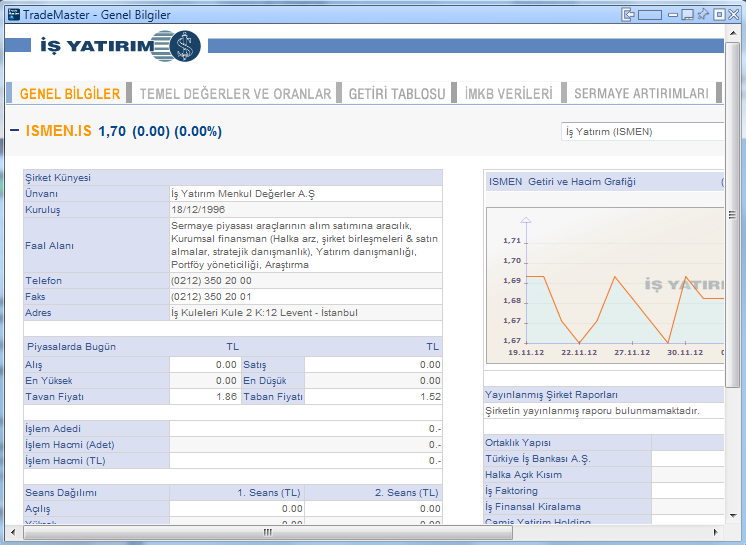The width and height of the screenshot is (746, 545).
Task: Click the İşlem Adedi label
Action: coord(53,429)
